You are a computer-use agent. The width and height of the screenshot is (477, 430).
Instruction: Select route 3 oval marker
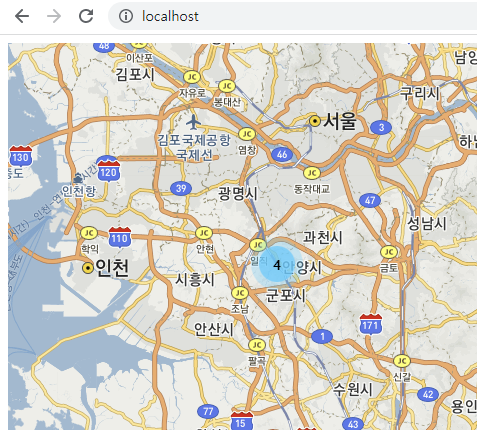pos(381,127)
